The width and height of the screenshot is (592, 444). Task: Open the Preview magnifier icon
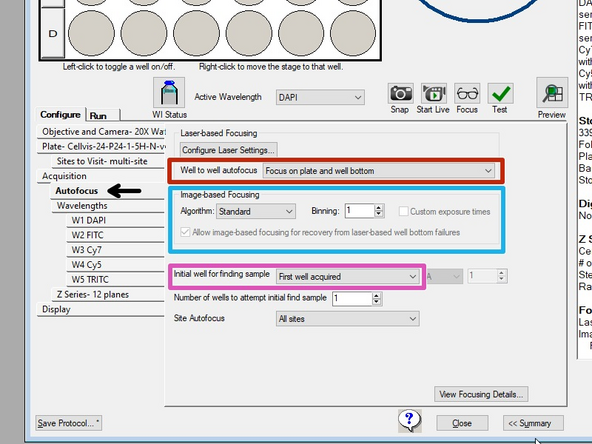pyautogui.click(x=552, y=93)
